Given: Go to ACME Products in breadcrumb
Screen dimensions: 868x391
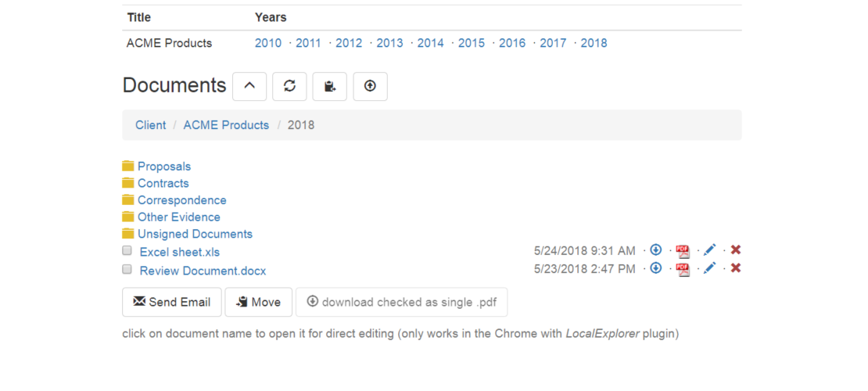Looking at the screenshot, I should pos(227,125).
